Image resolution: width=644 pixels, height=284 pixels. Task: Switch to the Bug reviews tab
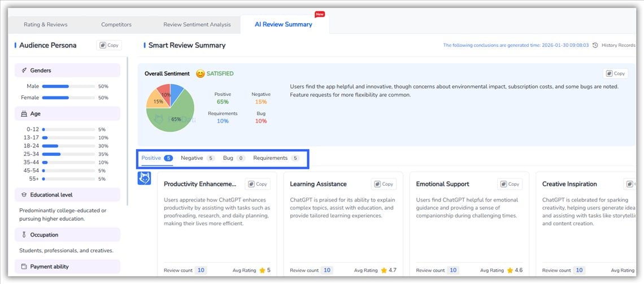tap(234, 158)
